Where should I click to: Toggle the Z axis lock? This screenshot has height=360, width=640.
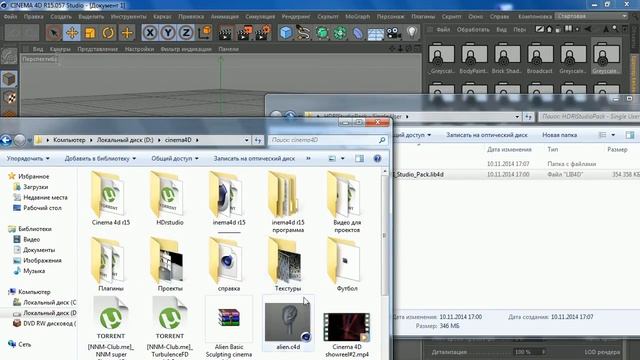coord(186,33)
